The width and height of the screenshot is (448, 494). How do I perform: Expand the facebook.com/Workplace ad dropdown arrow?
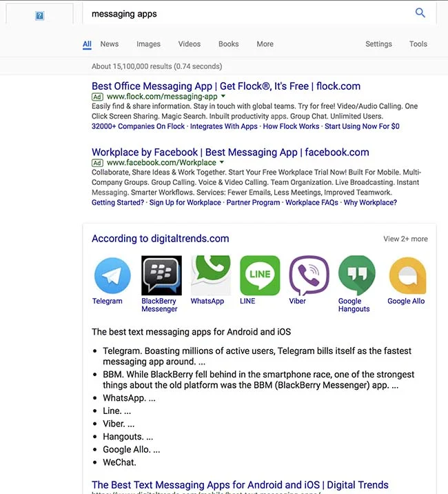[x=222, y=163]
